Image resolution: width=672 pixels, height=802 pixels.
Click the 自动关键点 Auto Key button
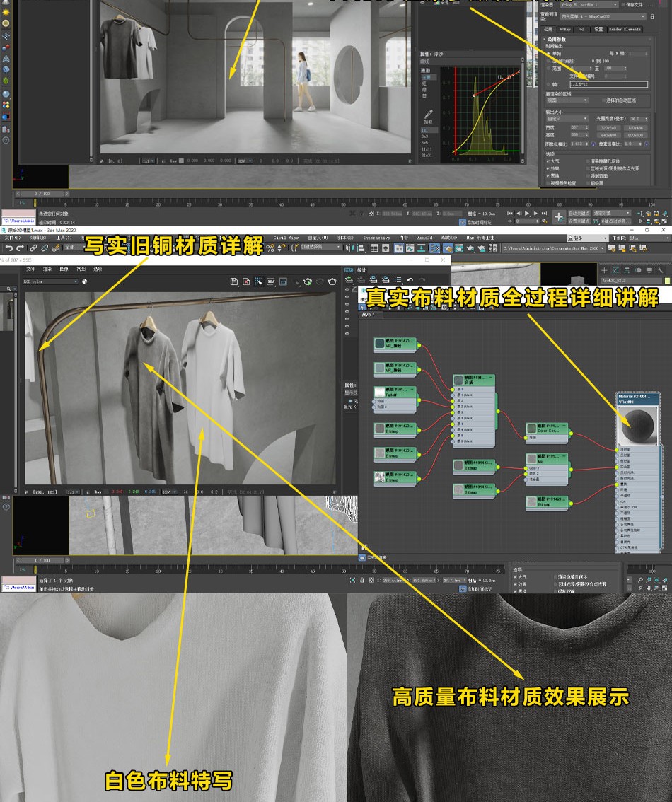579,214
